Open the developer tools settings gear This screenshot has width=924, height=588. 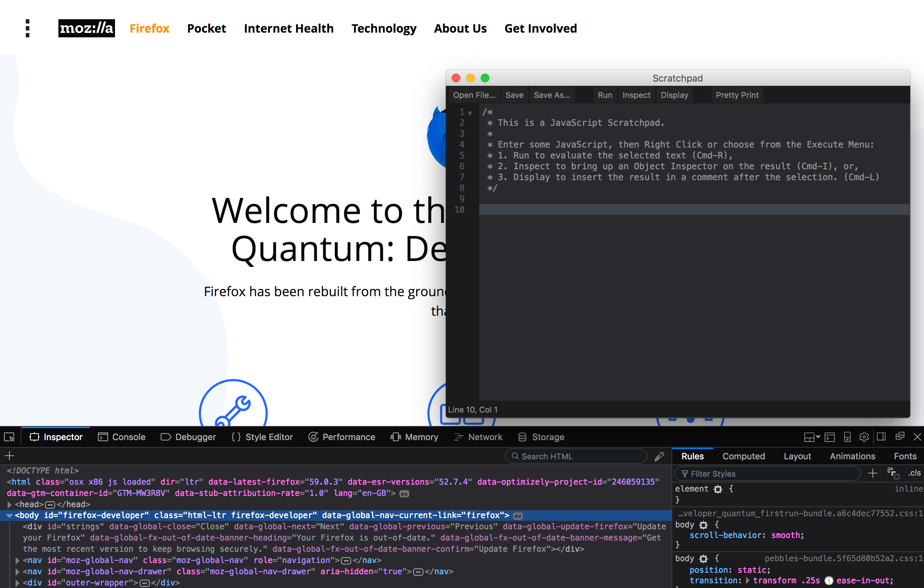click(864, 437)
